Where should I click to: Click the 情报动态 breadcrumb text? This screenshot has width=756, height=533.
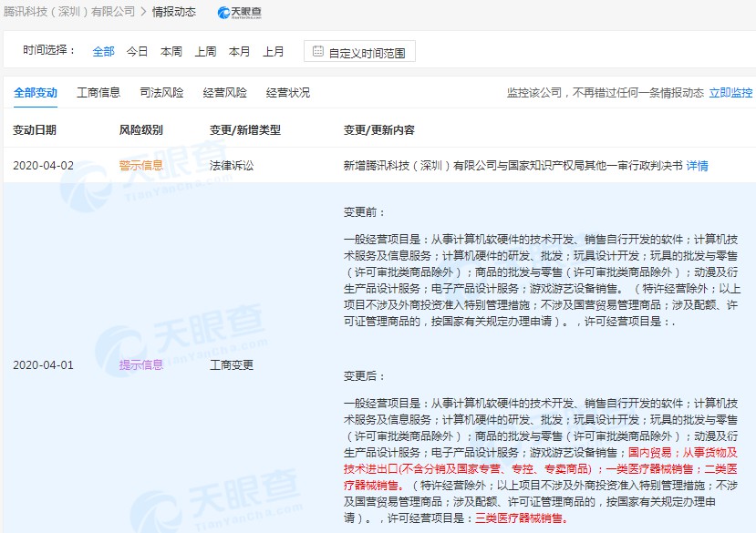pos(174,12)
